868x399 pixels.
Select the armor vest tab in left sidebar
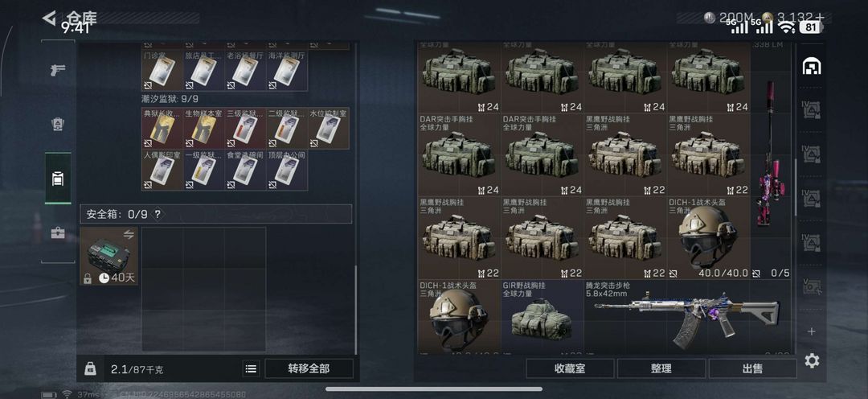click(58, 124)
